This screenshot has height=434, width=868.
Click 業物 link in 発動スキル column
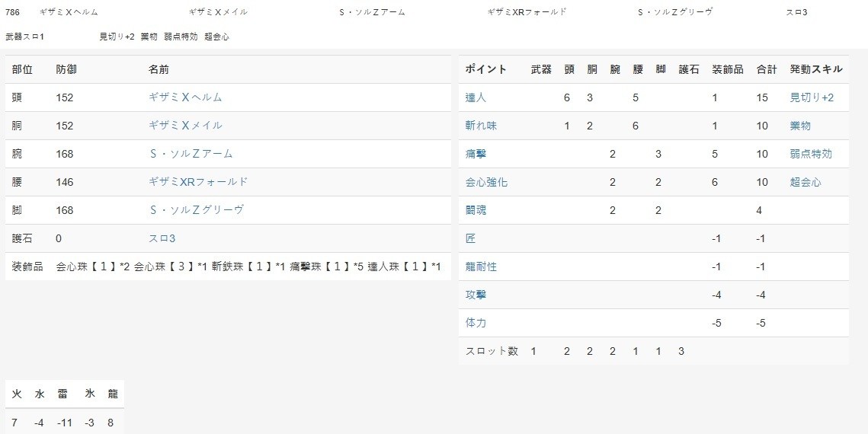[x=800, y=126]
